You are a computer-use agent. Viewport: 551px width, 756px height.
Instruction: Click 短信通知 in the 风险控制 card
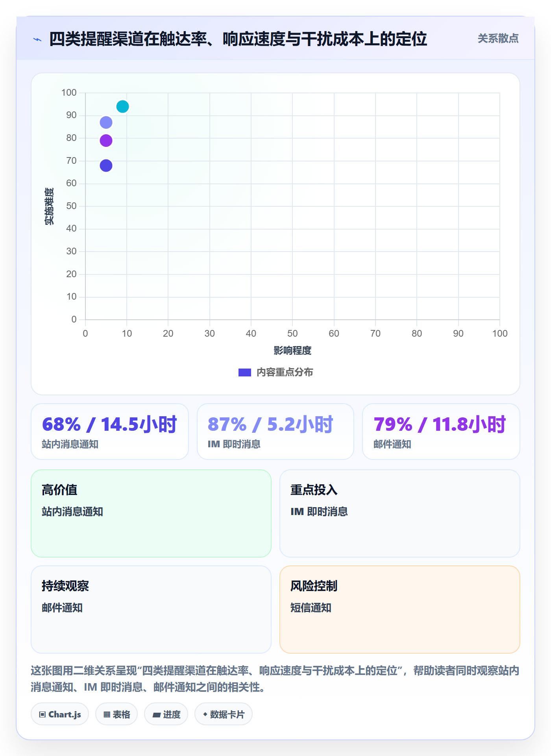click(x=311, y=608)
